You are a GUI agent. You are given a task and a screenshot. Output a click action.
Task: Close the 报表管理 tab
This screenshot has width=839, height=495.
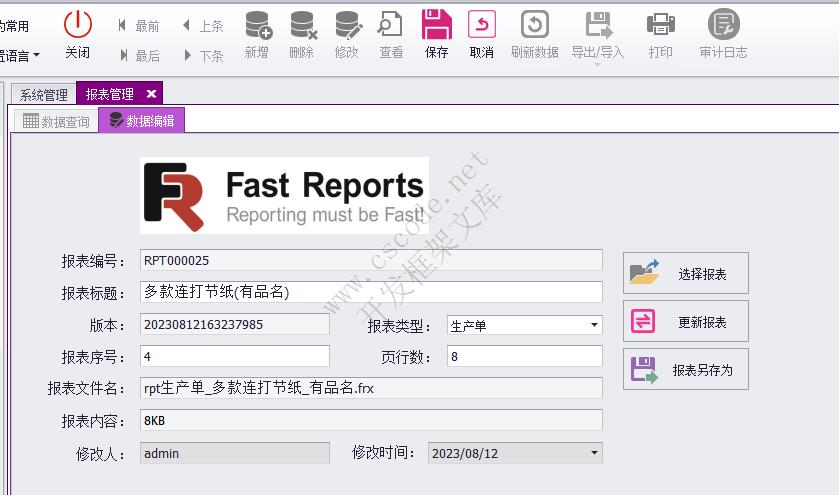click(151, 94)
